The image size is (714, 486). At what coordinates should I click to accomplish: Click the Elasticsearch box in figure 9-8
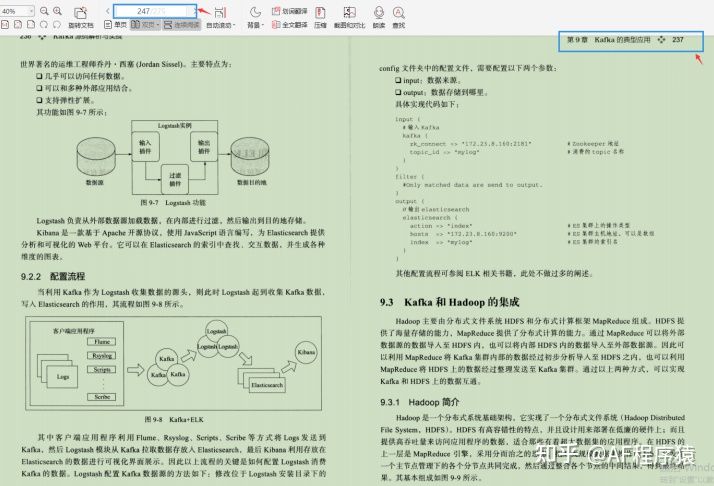click(267, 385)
